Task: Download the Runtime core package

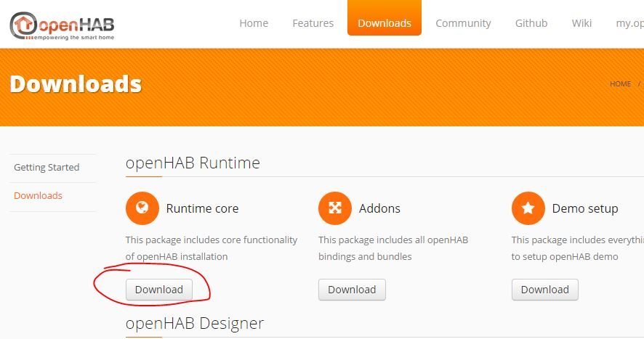Action: coord(159,290)
